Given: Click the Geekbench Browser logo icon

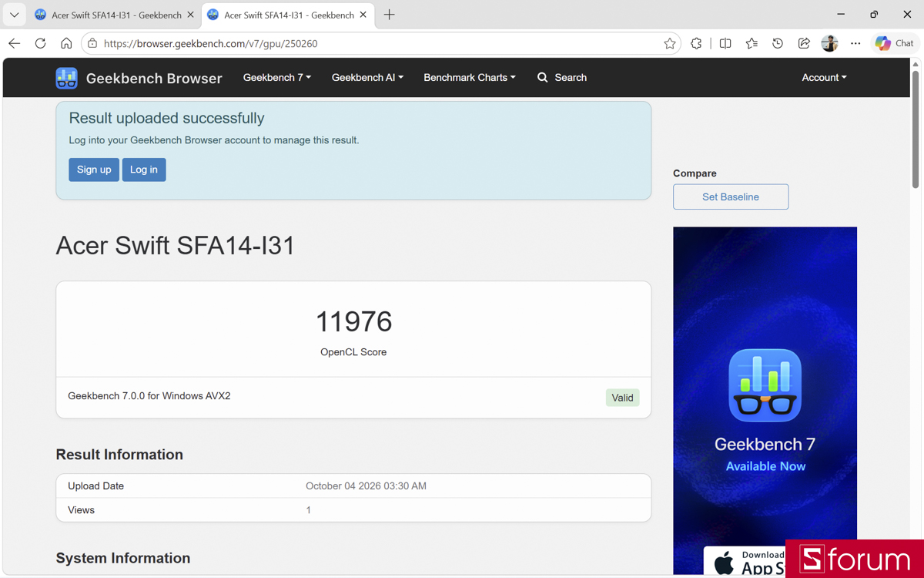Looking at the screenshot, I should click(x=67, y=78).
